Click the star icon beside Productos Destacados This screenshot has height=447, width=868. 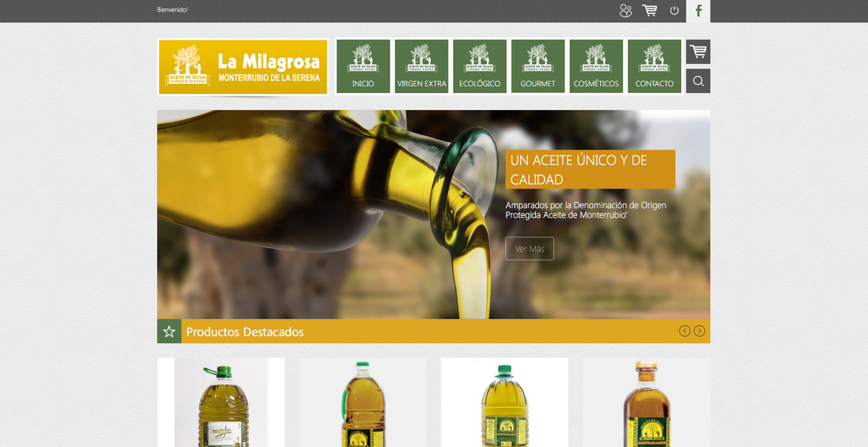pos(169,331)
